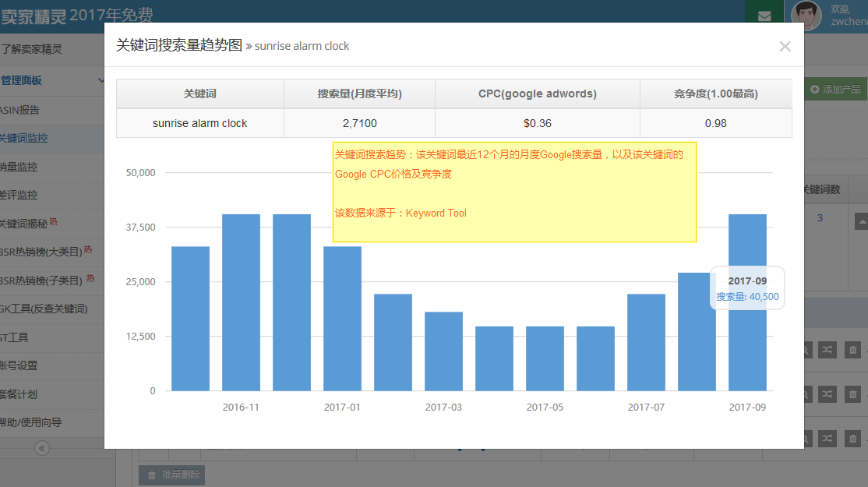Click the up-arrow expander beside keyword count
Screen dimensions: 868x487
(860, 220)
